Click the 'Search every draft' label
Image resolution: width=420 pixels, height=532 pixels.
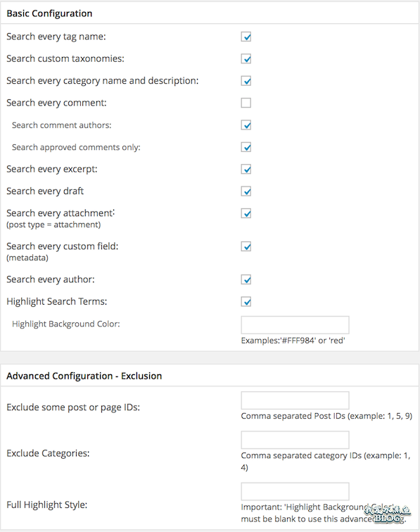click(x=45, y=191)
